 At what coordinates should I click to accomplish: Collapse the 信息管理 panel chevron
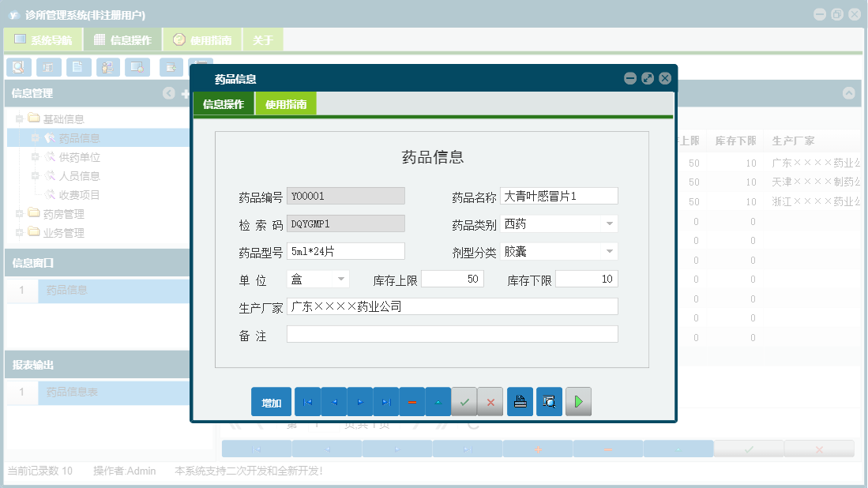point(169,93)
